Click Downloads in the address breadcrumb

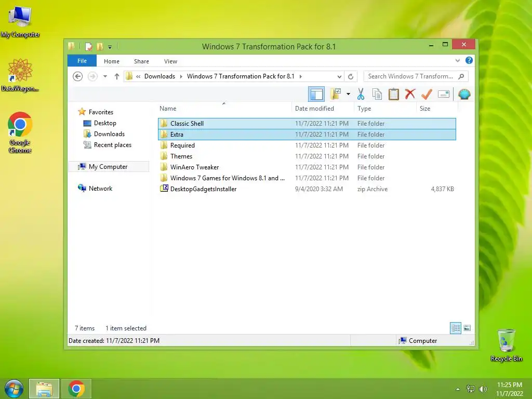160,76
